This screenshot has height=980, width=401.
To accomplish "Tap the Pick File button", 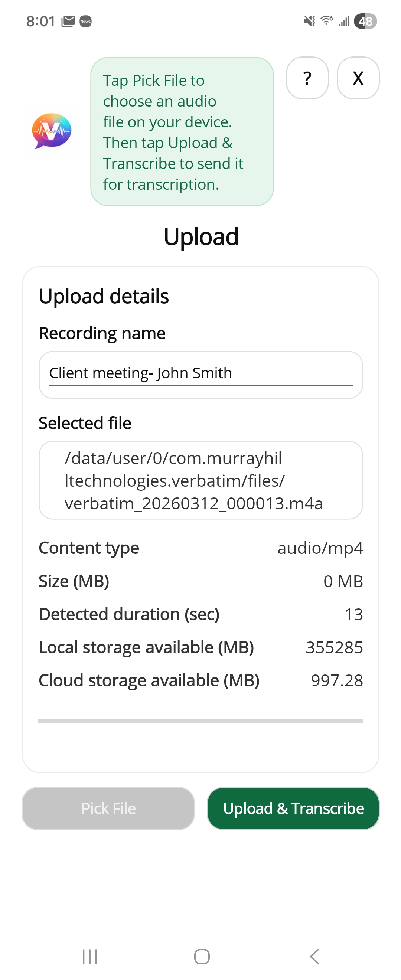I will tap(108, 808).
